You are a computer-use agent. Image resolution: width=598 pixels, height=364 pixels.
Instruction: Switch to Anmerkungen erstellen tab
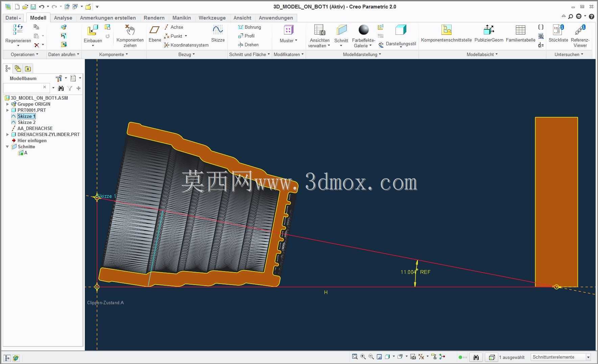click(108, 18)
